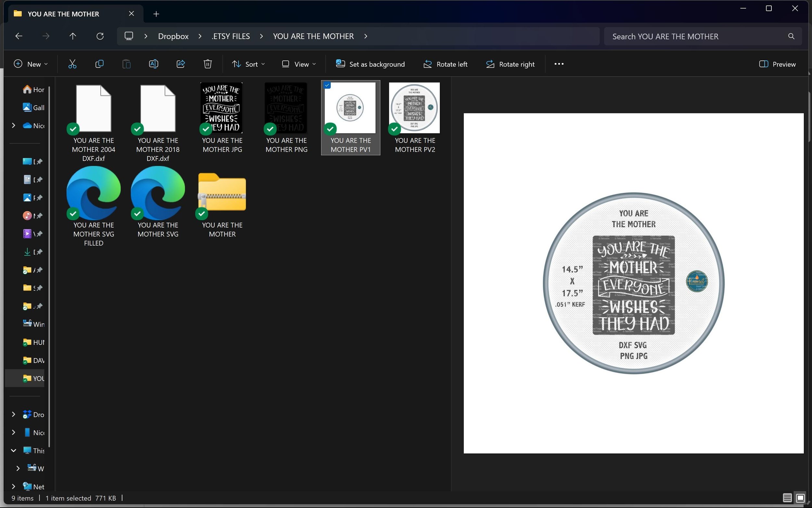Click Set as background button

click(370, 64)
